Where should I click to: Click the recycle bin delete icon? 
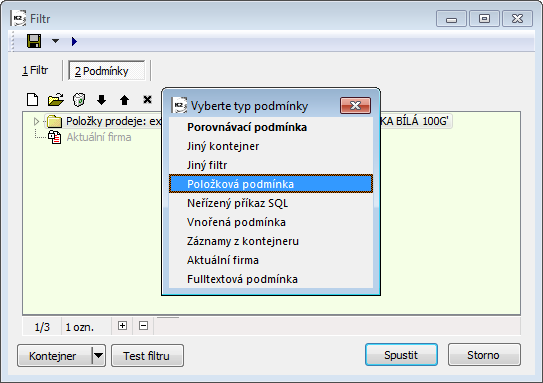click(x=79, y=100)
